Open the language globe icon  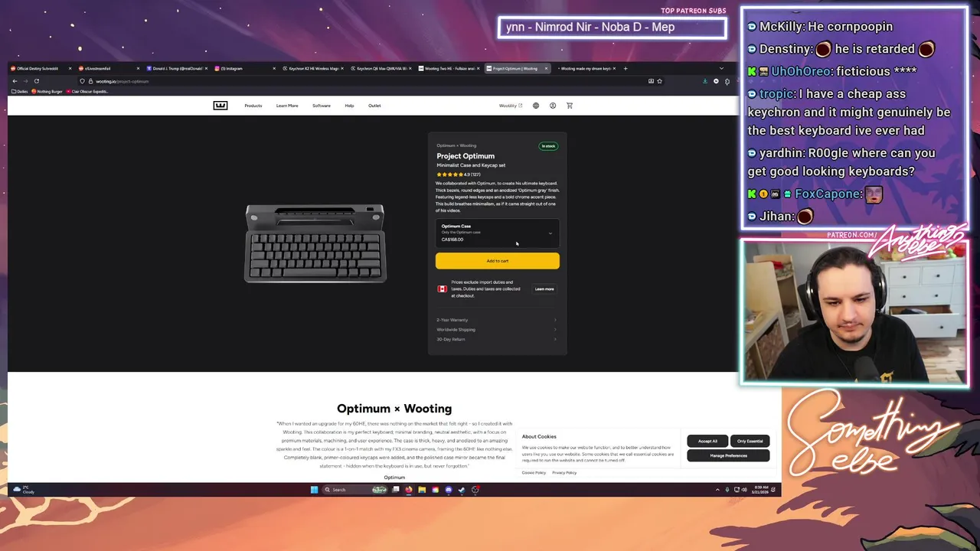click(536, 106)
